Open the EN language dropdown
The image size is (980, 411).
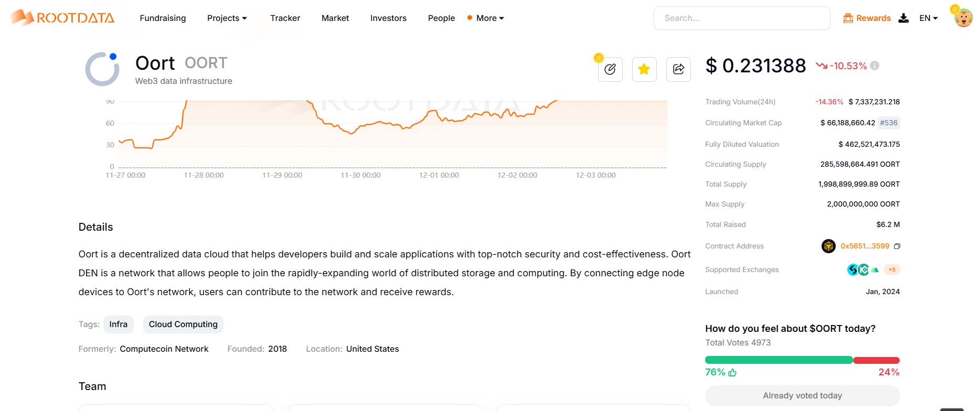point(928,18)
